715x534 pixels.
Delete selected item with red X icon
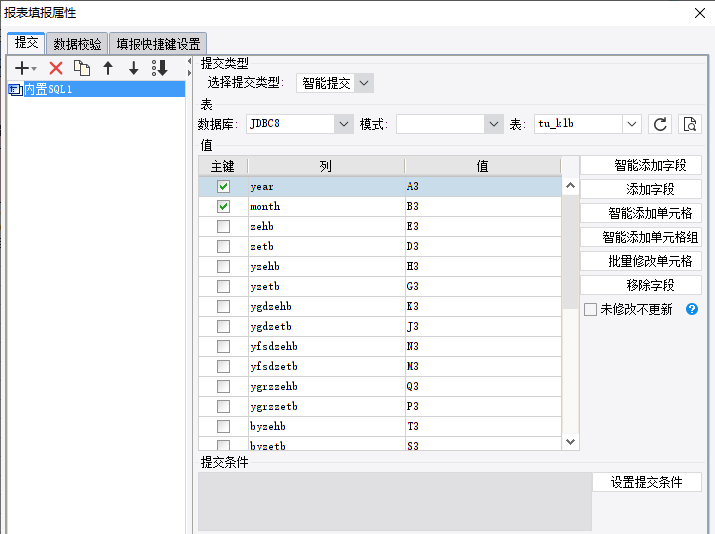pos(56,68)
